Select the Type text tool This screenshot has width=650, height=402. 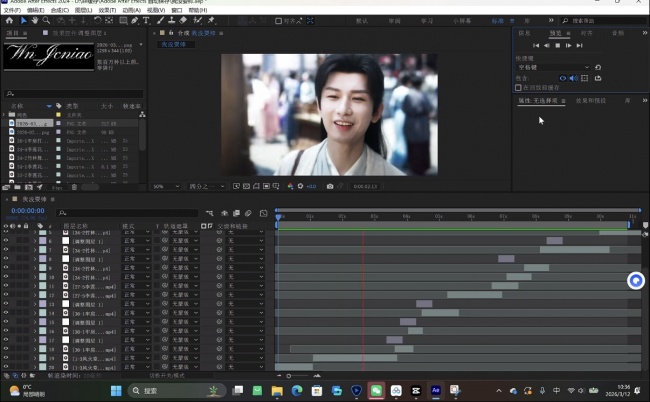(146, 20)
